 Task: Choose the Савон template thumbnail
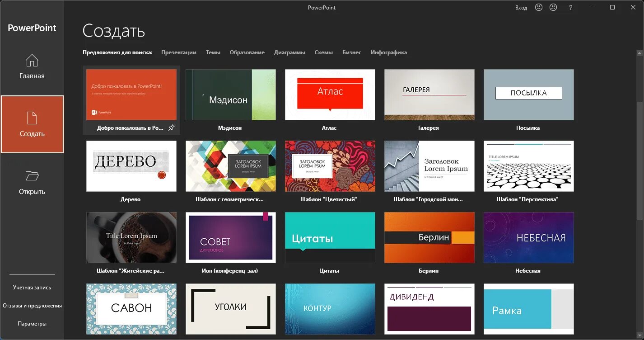pos(131,309)
